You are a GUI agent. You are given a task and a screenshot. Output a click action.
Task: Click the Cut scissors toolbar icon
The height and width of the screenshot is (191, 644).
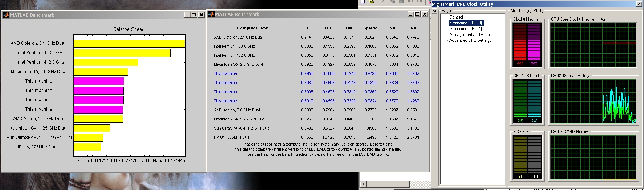[383, 1]
